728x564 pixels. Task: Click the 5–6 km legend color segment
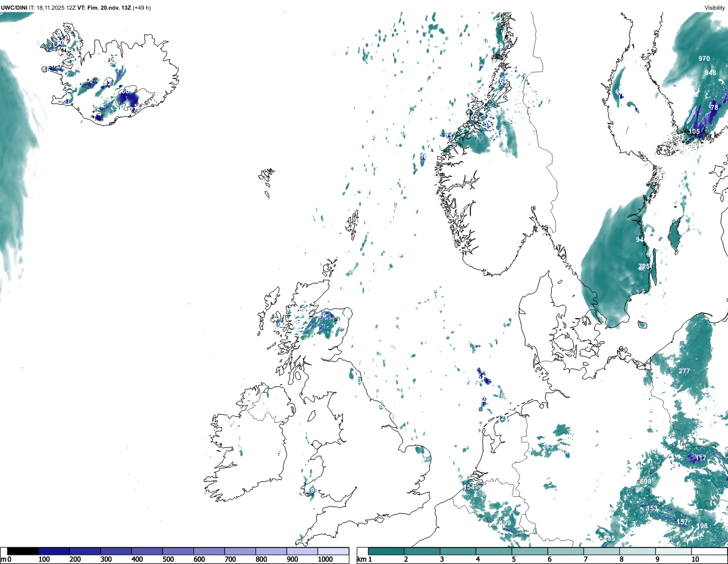click(530, 551)
